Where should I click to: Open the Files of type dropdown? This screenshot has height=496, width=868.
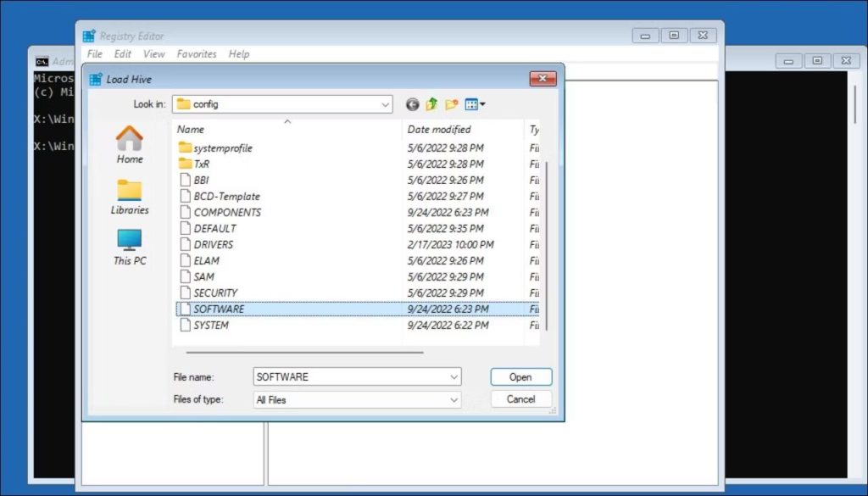click(453, 399)
